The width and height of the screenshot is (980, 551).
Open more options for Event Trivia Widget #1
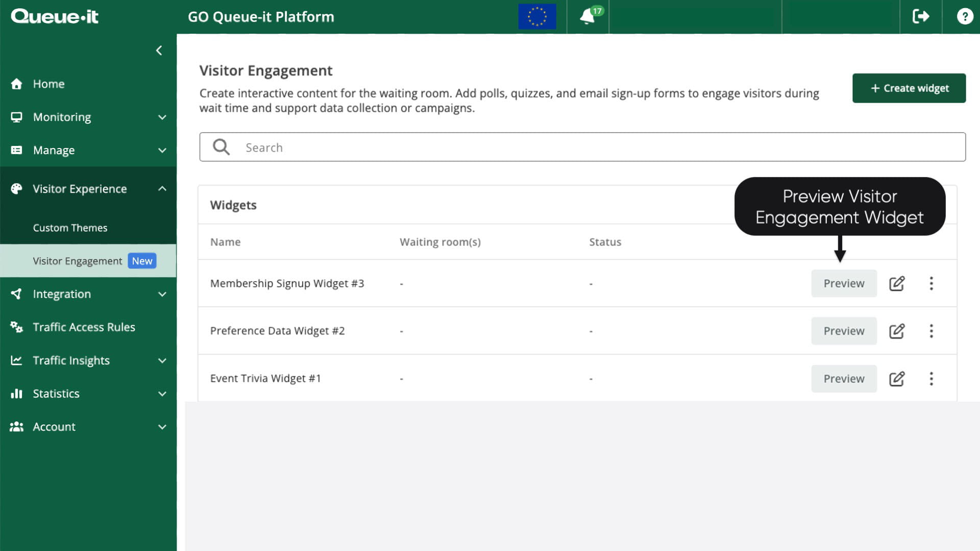[931, 379]
